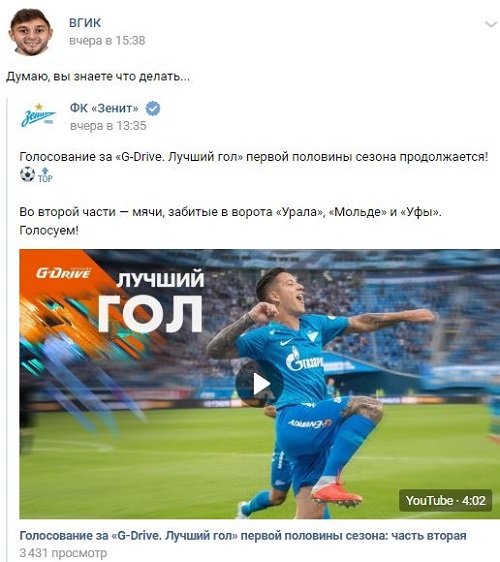Click the G-Drive logo on thumbnail

click(x=63, y=273)
